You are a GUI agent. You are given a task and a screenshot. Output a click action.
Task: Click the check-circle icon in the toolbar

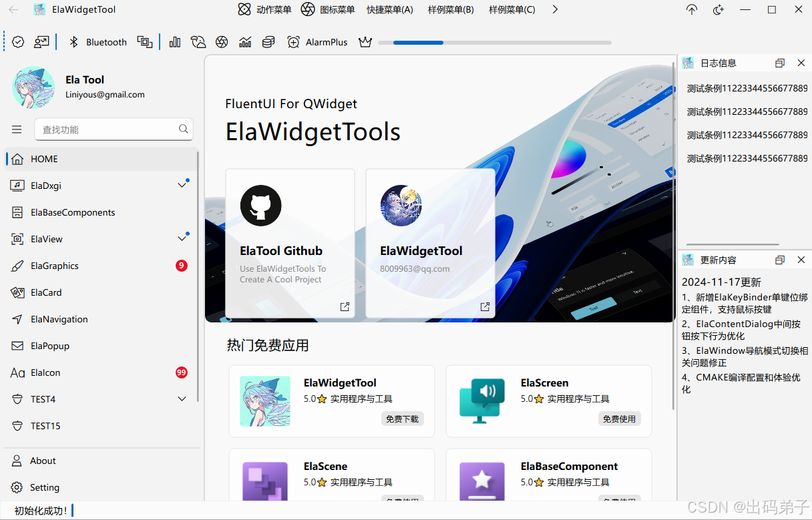click(x=19, y=42)
